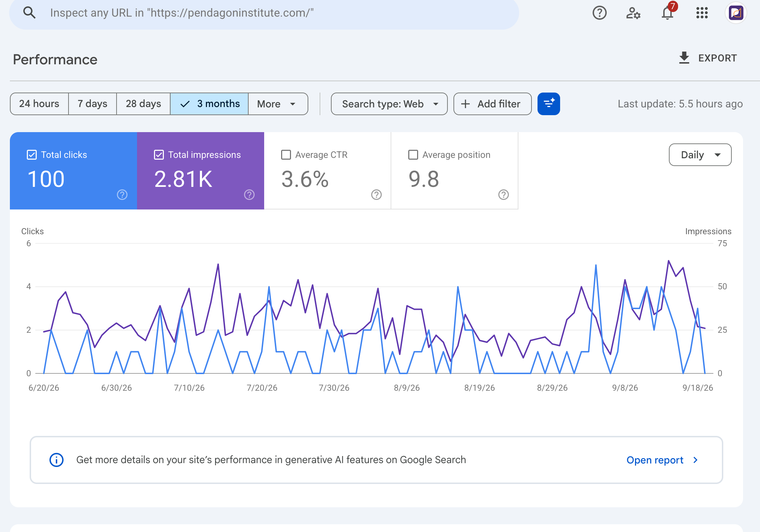Image resolution: width=760 pixels, height=532 pixels.
Task: Click the 'Last update: 5.5 hours ago' text
Action: coord(680,104)
